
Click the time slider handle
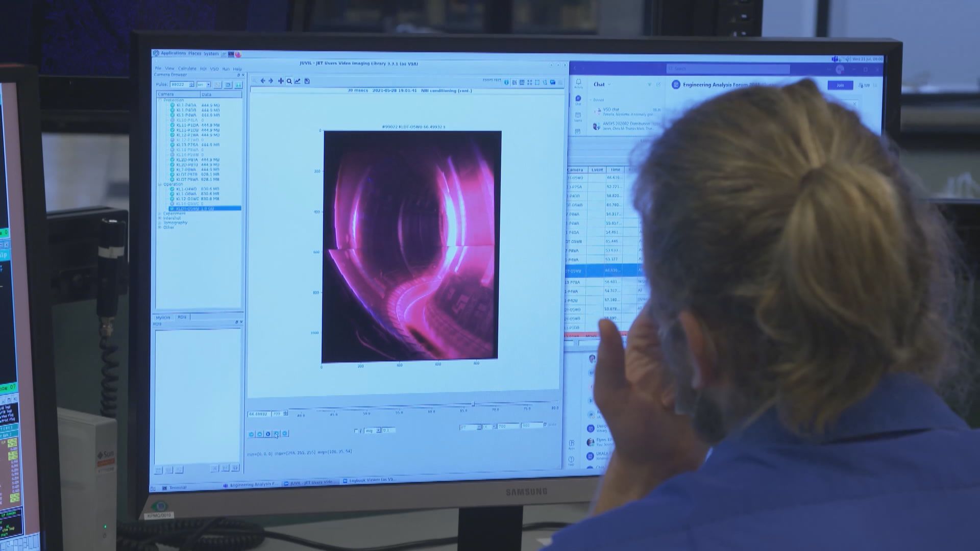(x=473, y=404)
